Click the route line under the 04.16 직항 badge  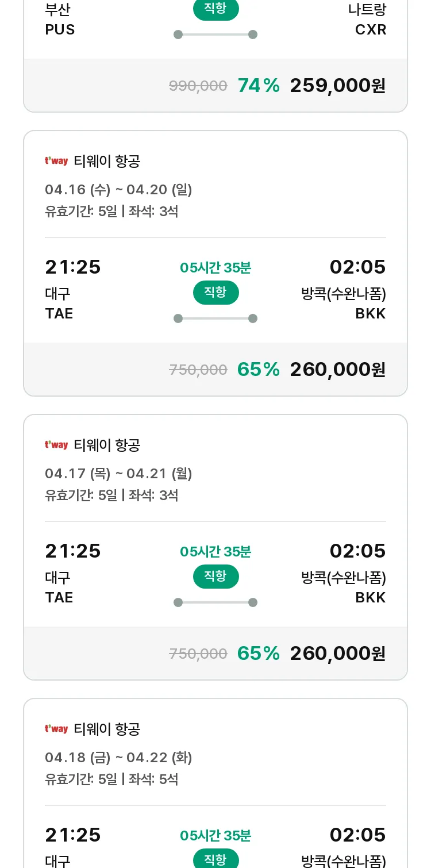pos(215,318)
